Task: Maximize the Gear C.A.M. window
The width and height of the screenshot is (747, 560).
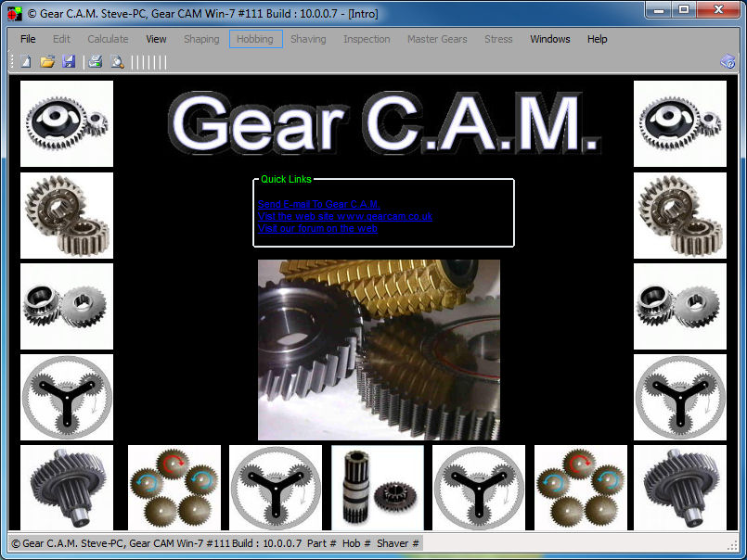Action: tap(684, 9)
